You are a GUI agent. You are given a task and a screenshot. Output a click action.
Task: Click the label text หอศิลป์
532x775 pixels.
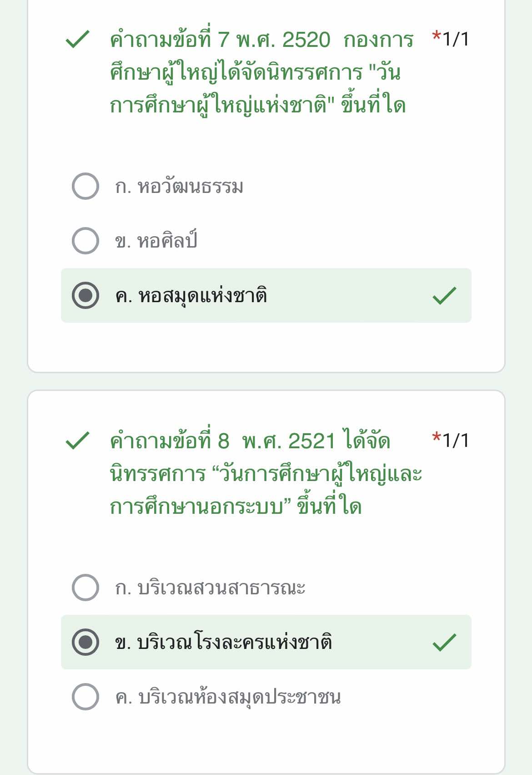tap(167, 240)
